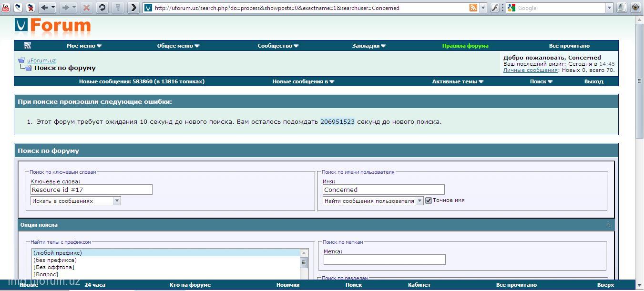Viewport: 644px width, 291px height.
Task: Click the RSS feed icon in address bar
Action: point(473,8)
